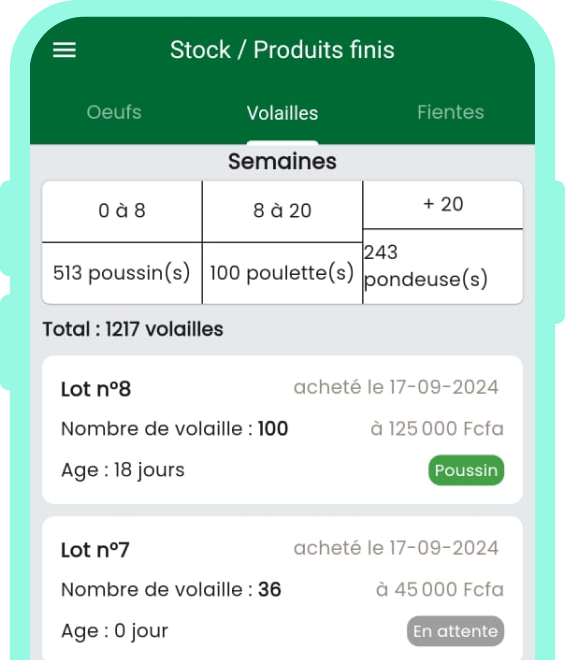
Task: Select the Volailles tab
Action: tap(282, 112)
